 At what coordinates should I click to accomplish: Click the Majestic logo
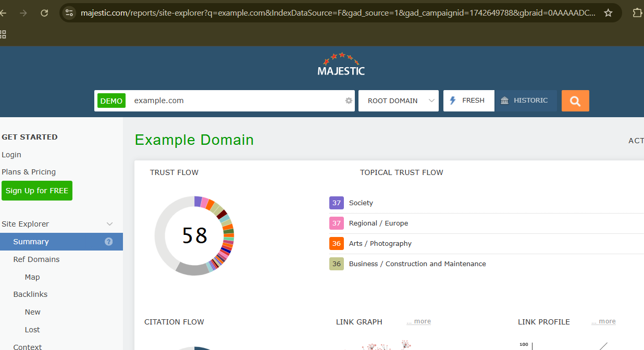pyautogui.click(x=341, y=64)
